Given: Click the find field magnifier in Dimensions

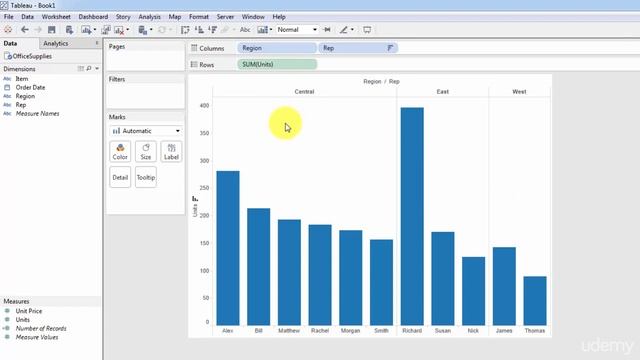Looking at the screenshot, I should coord(89,69).
